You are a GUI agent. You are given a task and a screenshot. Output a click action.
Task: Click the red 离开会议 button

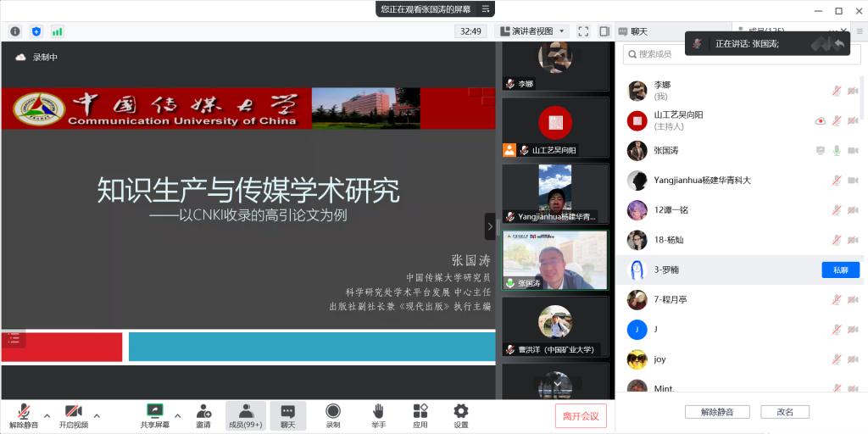tap(581, 415)
